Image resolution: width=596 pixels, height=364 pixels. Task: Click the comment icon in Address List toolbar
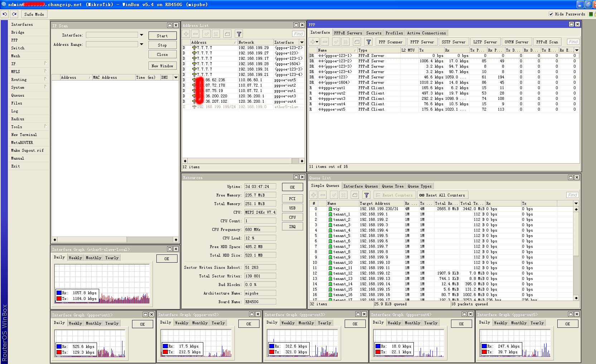click(227, 34)
